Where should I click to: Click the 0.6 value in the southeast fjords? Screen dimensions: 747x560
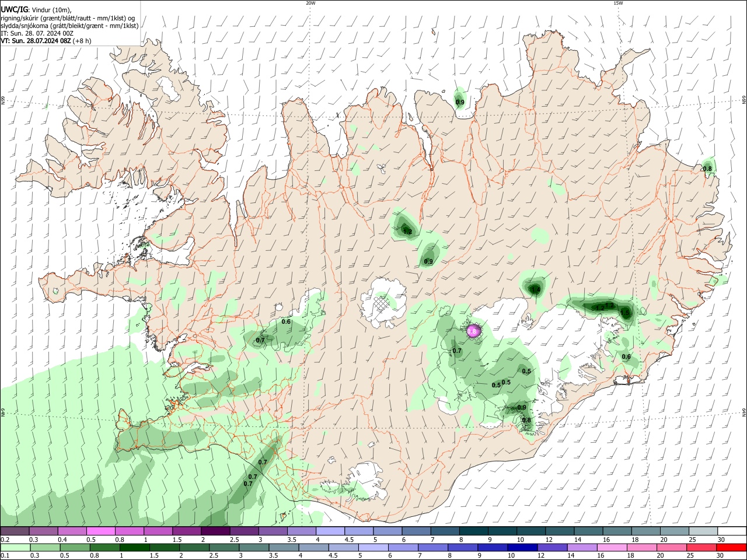tap(626, 356)
